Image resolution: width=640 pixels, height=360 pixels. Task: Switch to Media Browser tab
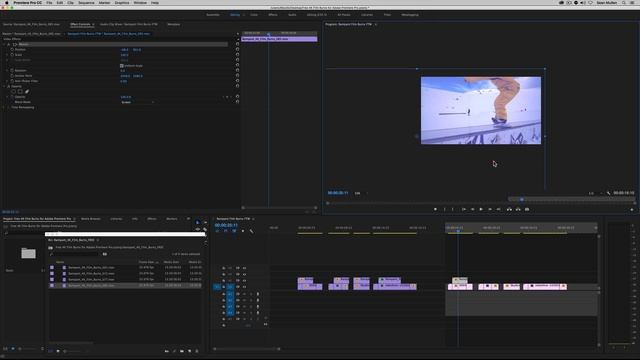tap(91, 219)
